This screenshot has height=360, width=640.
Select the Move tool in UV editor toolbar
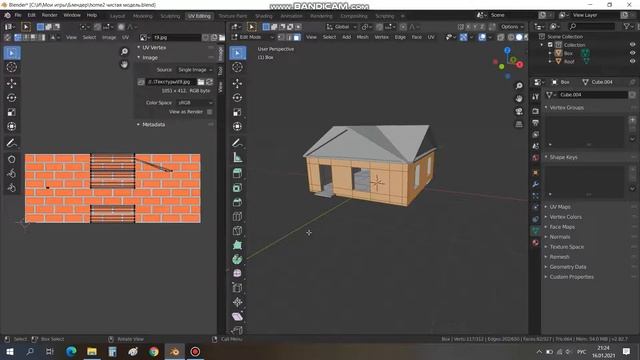pos(11,83)
